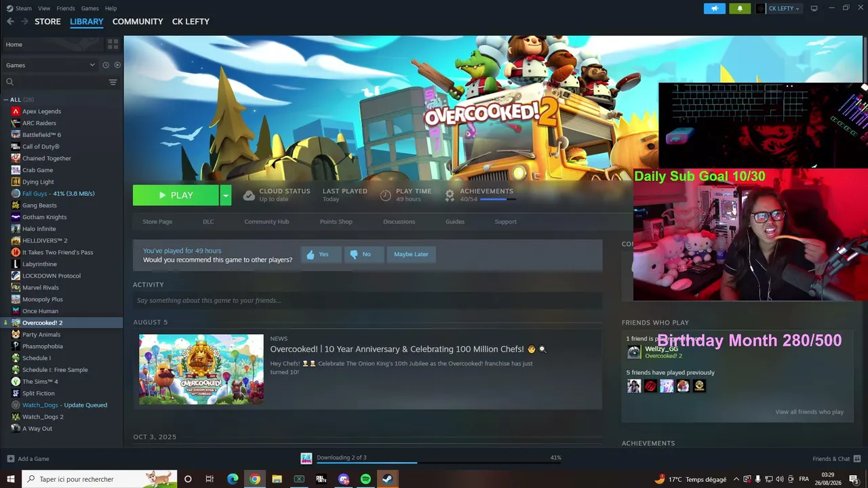868x488 pixels.
Task: Open Microsoft Edge from the taskbar
Action: click(x=233, y=479)
